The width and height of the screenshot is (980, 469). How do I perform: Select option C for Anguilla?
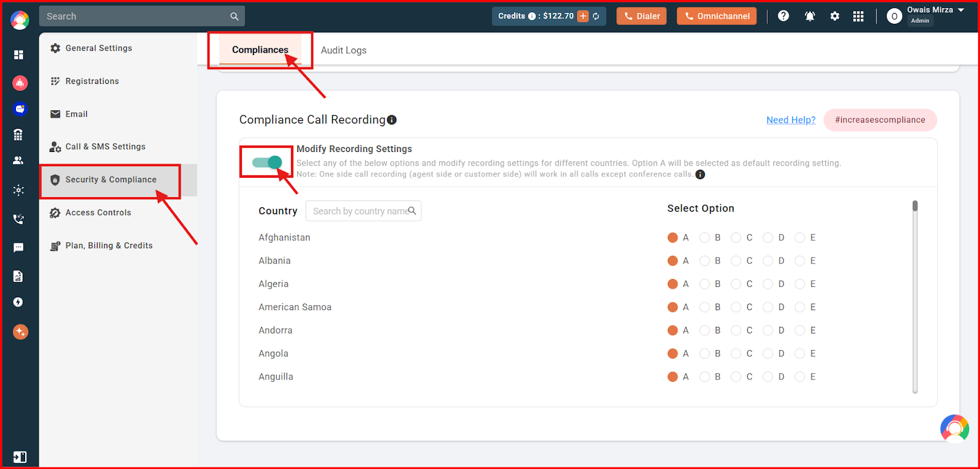(x=736, y=376)
